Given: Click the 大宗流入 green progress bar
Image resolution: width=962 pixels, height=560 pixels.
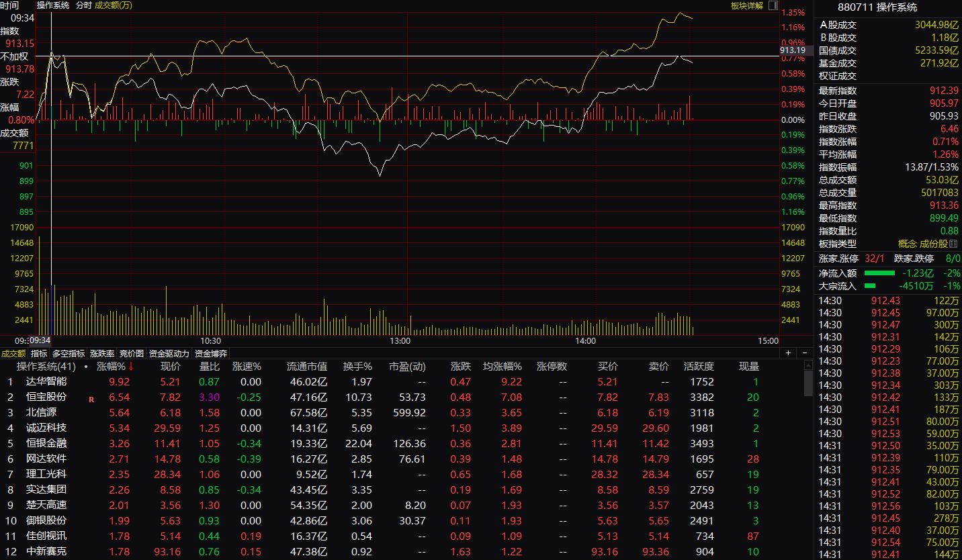Looking at the screenshot, I should click(x=870, y=286).
